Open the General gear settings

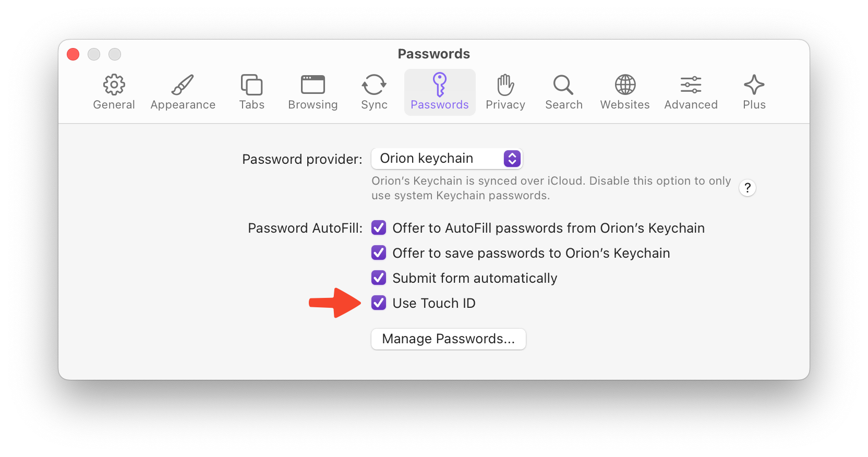pos(114,92)
